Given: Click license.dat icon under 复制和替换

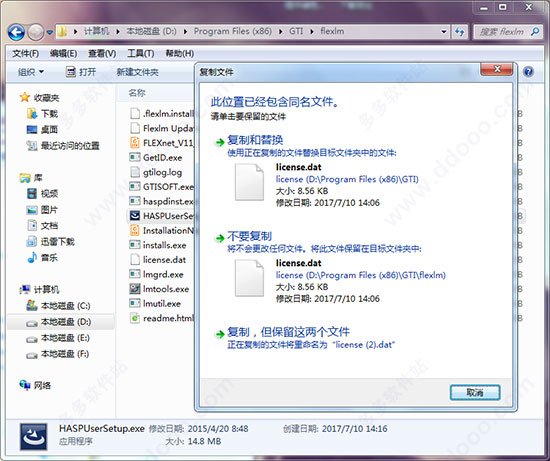Looking at the screenshot, I should [249, 182].
